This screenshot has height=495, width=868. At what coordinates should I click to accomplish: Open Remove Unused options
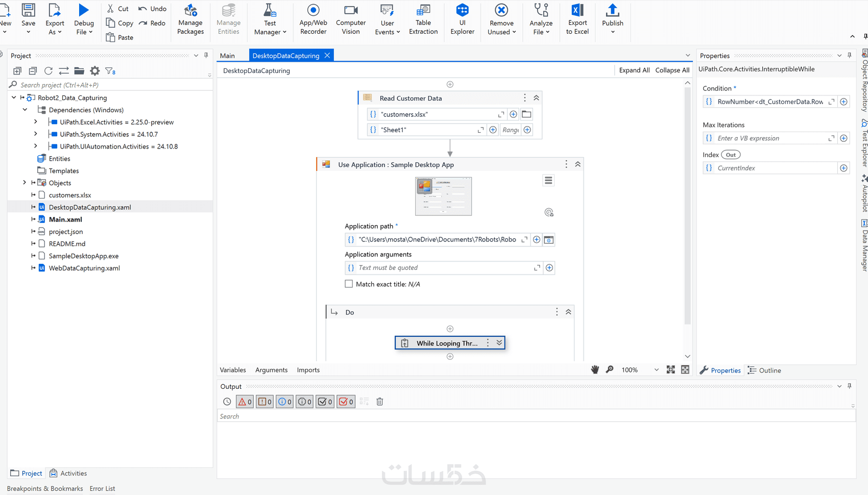coord(501,19)
